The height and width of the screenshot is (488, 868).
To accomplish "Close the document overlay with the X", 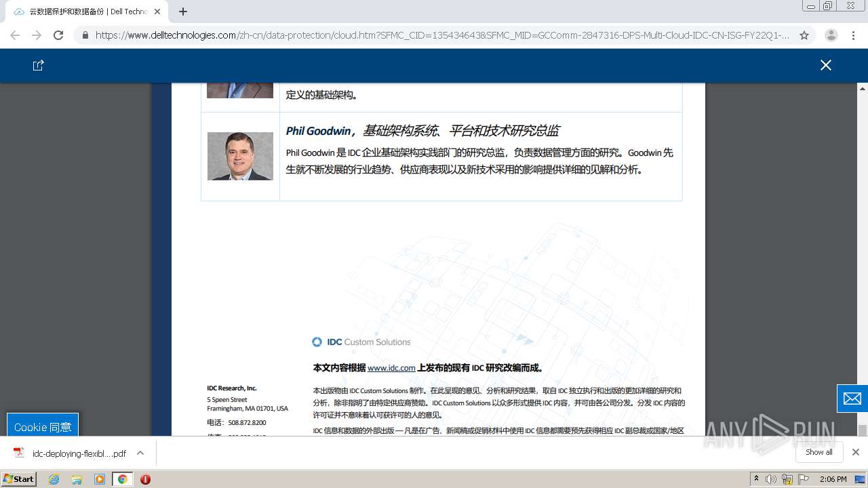I will (825, 65).
